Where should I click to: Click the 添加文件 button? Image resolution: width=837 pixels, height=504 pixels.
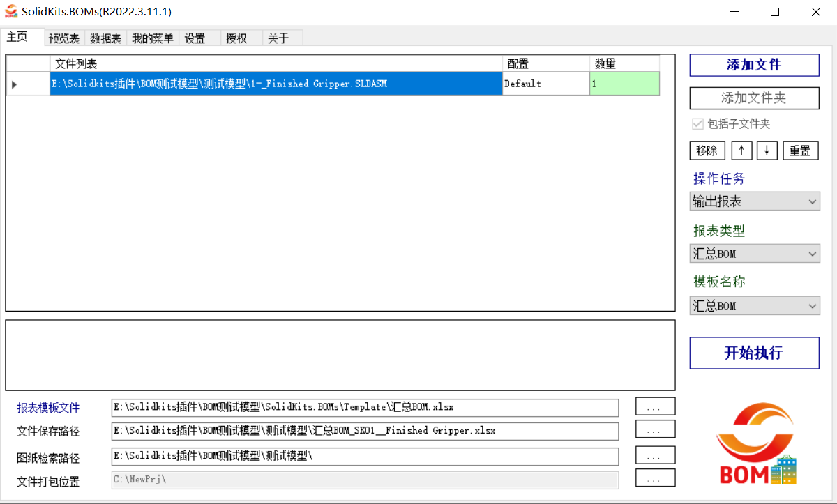tap(754, 65)
